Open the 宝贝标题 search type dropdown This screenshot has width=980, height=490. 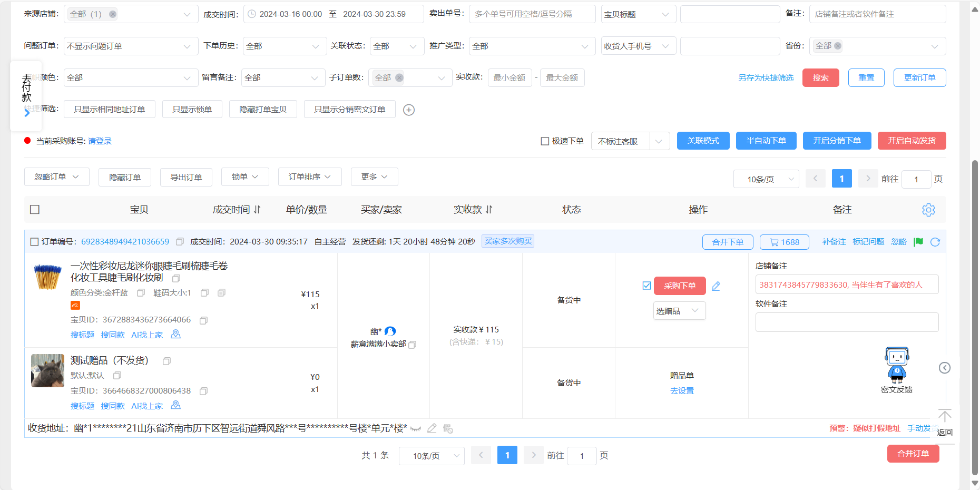[639, 14]
